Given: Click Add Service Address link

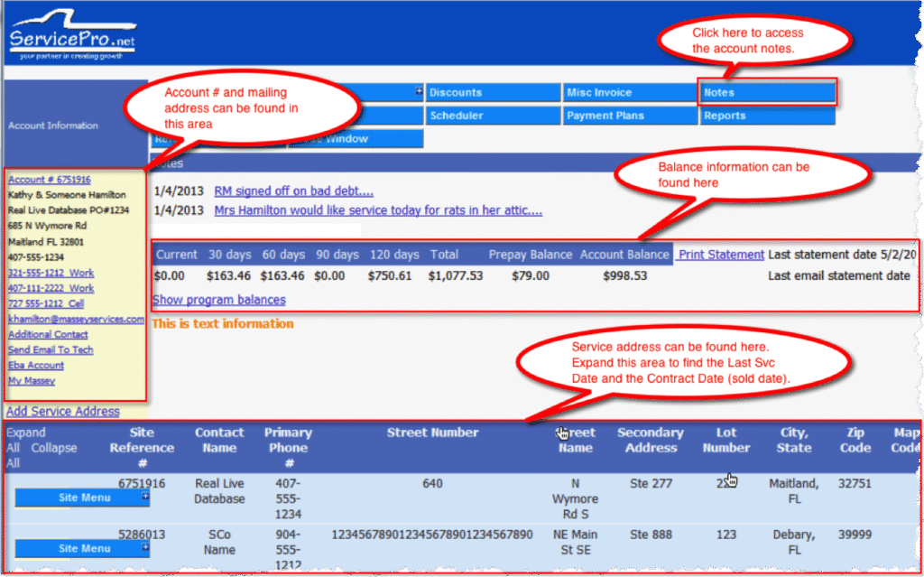Looking at the screenshot, I should (x=63, y=412).
